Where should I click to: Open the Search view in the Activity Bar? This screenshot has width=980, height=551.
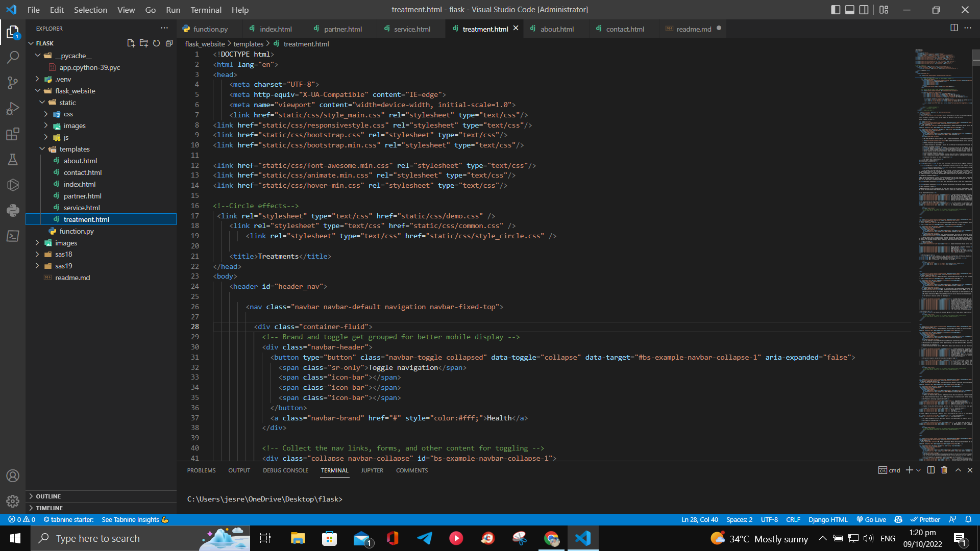click(13, 57)
